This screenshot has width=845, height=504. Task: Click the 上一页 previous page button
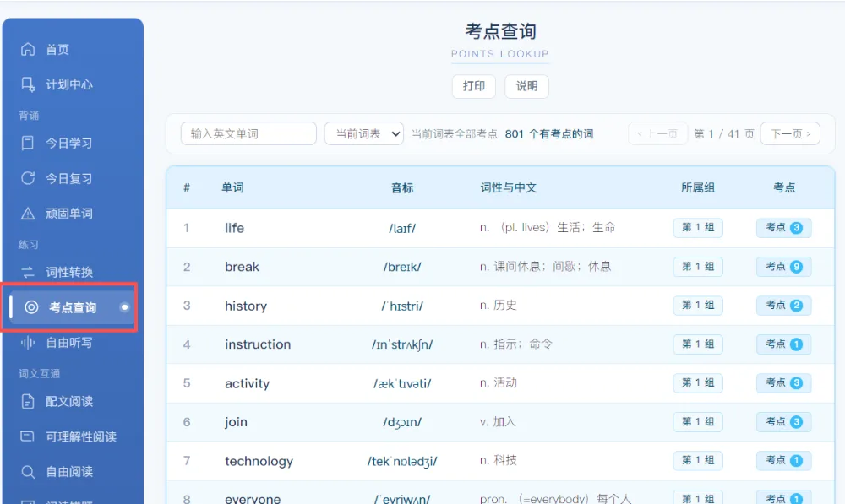[657, 133]
